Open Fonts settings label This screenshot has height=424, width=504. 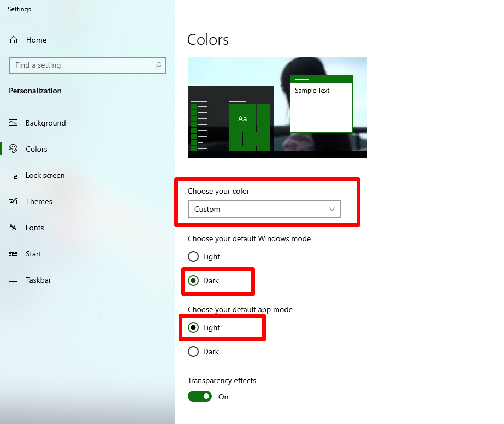click(35, 228)
